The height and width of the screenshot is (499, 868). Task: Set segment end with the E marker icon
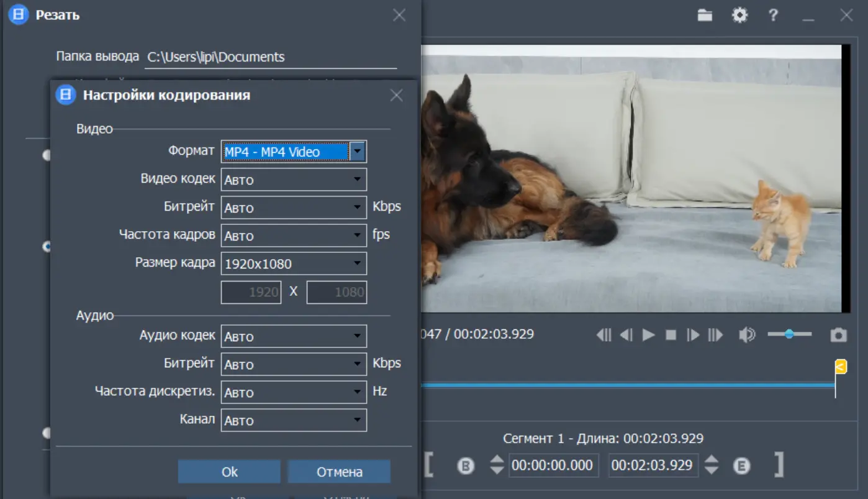pos(741,465)
